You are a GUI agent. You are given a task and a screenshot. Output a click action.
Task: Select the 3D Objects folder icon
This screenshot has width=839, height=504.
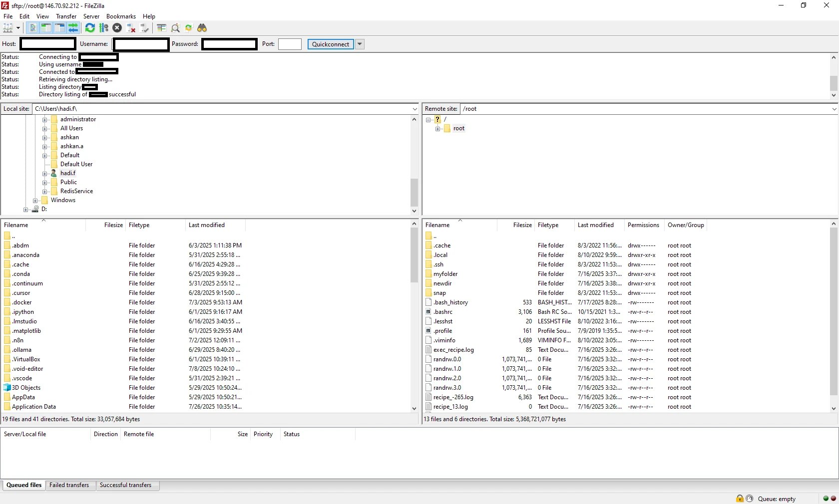(7, 388)
